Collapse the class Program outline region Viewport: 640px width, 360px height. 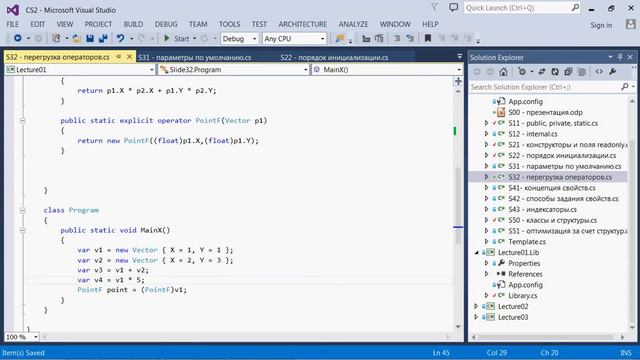(22, 210)
